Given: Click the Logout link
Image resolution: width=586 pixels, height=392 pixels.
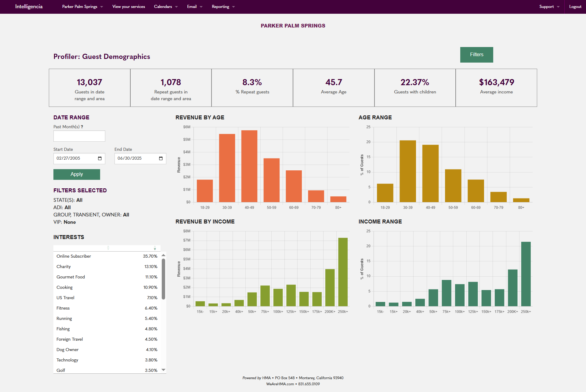Looking at the screenshot, I should 575,7.
